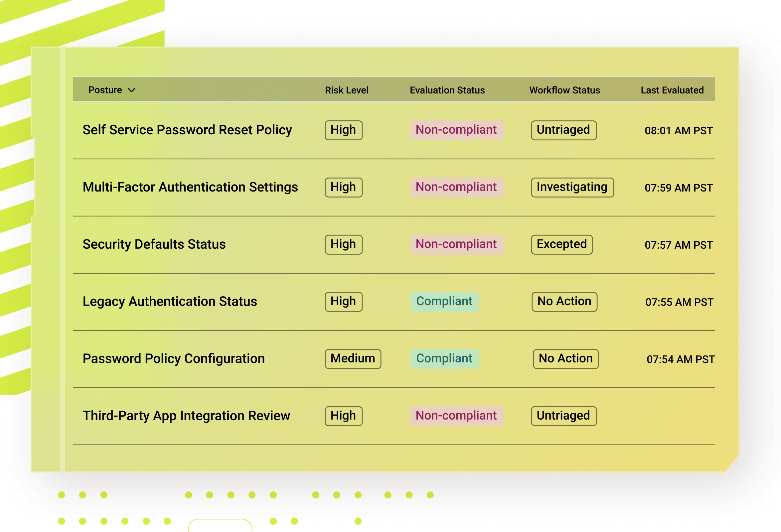The width and height of the screenshot is (781, 532).
Task: Click High badge for Legacy Authentication Status
Action: tap(344, 302)
